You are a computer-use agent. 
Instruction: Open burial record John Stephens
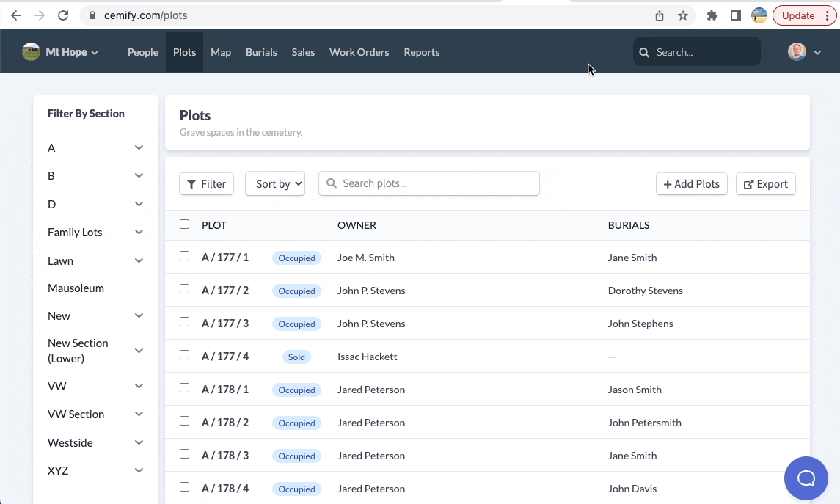[x=640, y=324]
